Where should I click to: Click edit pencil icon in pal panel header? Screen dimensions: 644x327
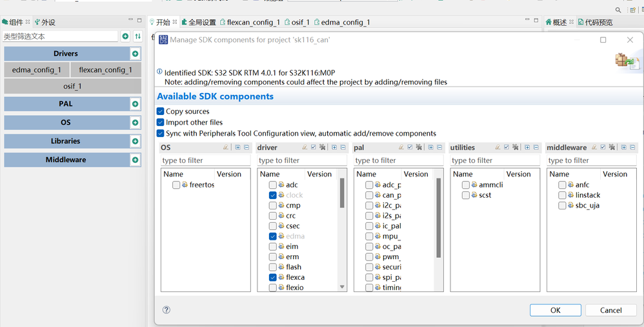click(x=401, y=147)
